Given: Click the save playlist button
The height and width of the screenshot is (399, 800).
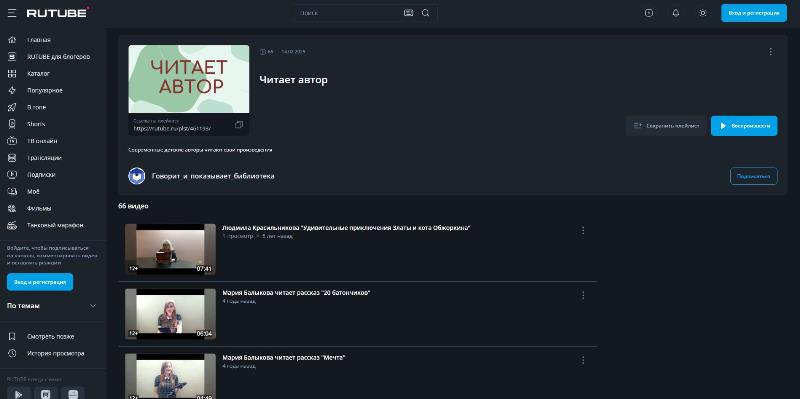Looking at the screenshot, I should pyautogui.click(x=666, y=126).
